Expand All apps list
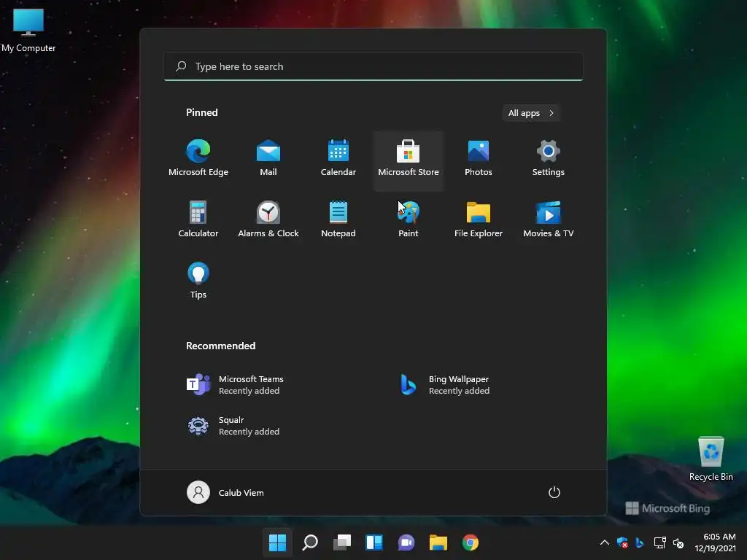This screenshot has width=747, height=560. (x=531, y=113)
